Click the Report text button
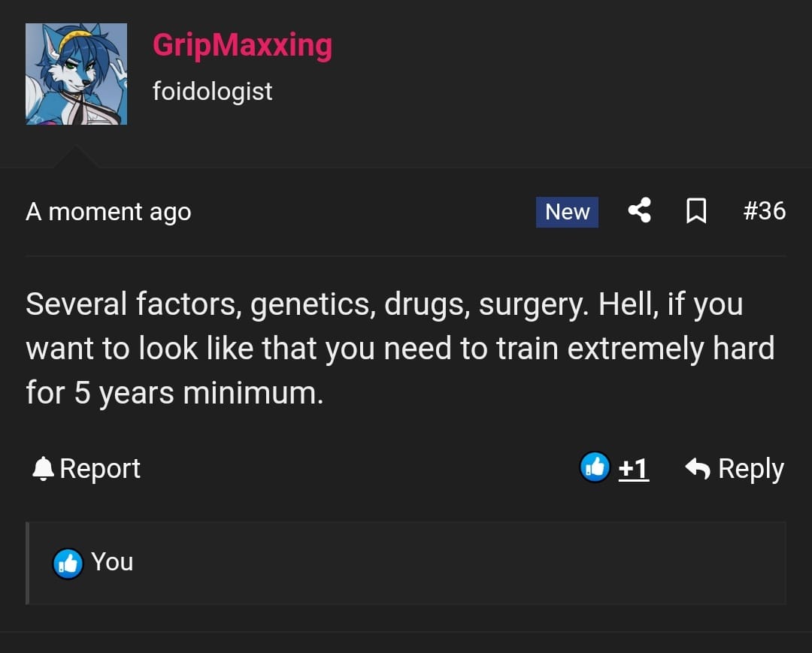The image size is (812, 653). [x=100, y=469]
